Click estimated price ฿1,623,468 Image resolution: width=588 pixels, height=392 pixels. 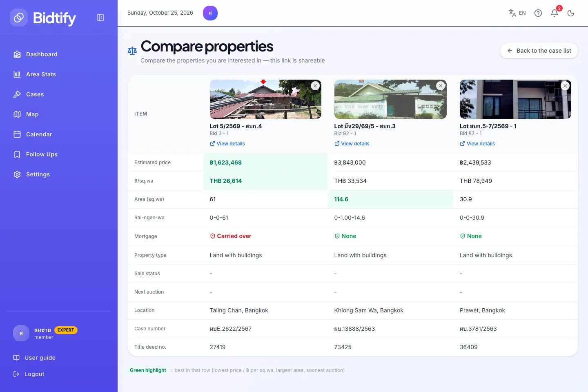[226, 163]
